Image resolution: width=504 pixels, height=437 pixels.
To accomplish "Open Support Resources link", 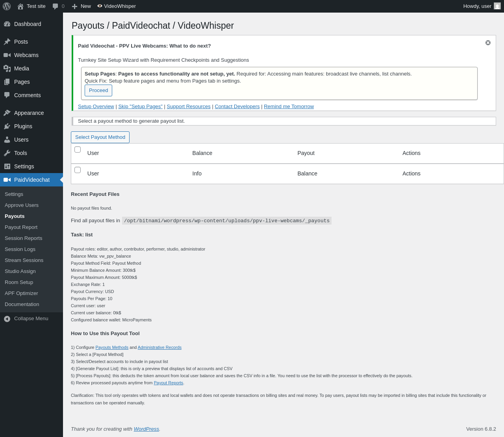I will (189, 107).
